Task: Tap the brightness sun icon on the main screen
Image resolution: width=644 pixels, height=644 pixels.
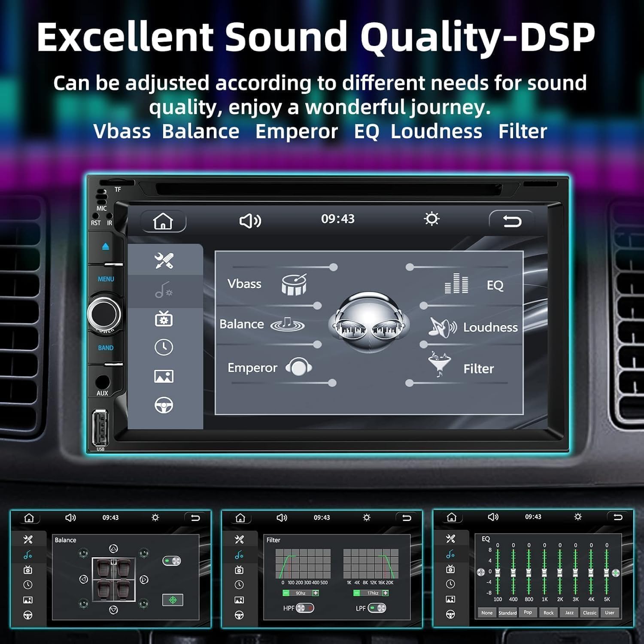Action: click(431, 219)
